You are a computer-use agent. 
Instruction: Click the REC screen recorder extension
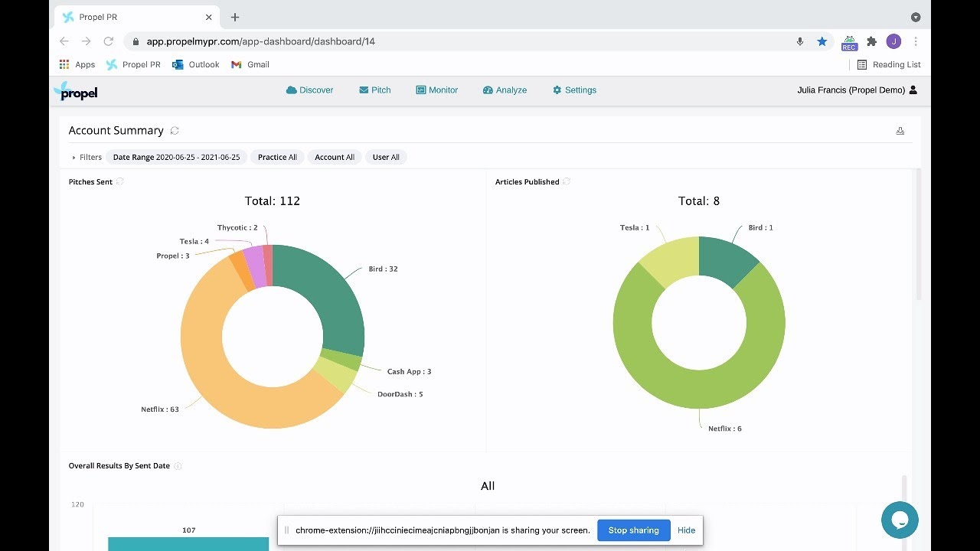click(849, 42)
